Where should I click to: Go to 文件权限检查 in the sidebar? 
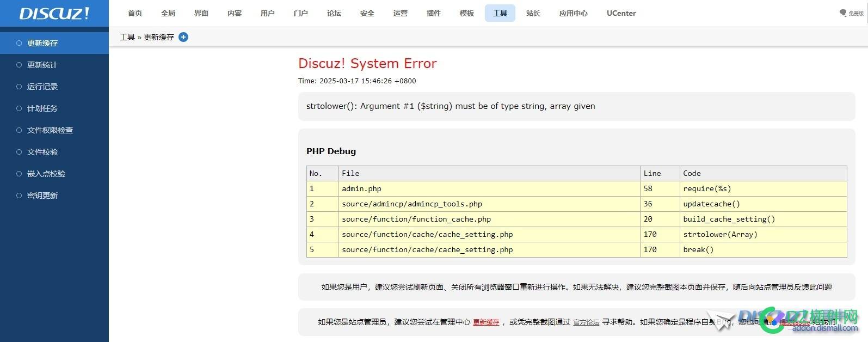(50, 130)
